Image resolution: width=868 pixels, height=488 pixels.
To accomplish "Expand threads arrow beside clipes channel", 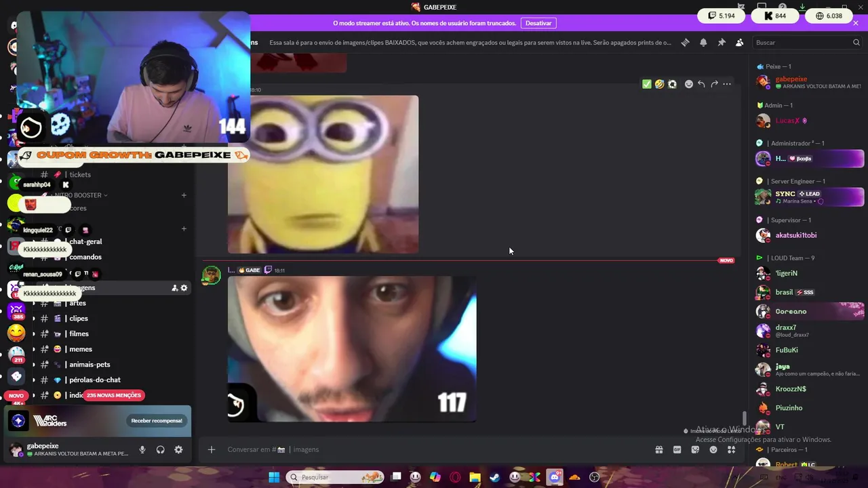I will [34, 319].
